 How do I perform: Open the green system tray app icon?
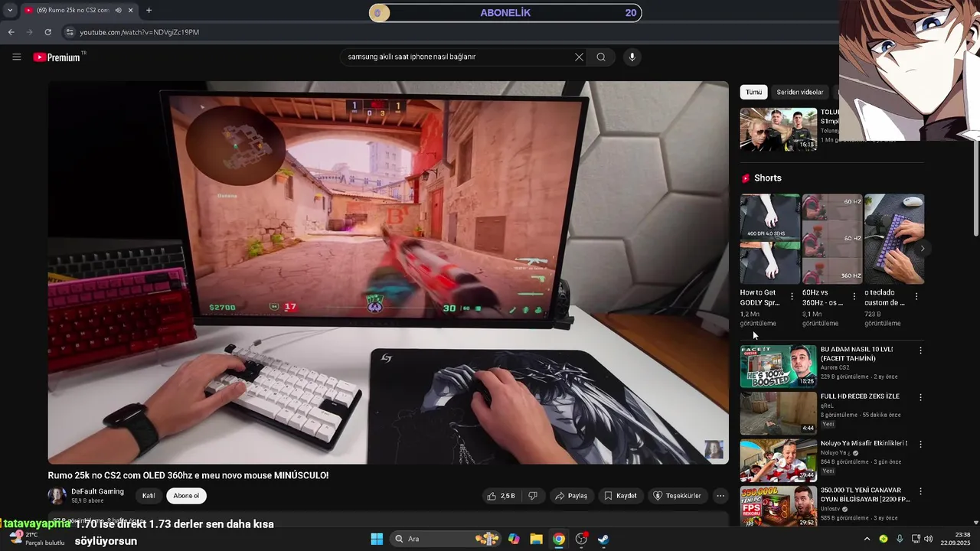884,539
